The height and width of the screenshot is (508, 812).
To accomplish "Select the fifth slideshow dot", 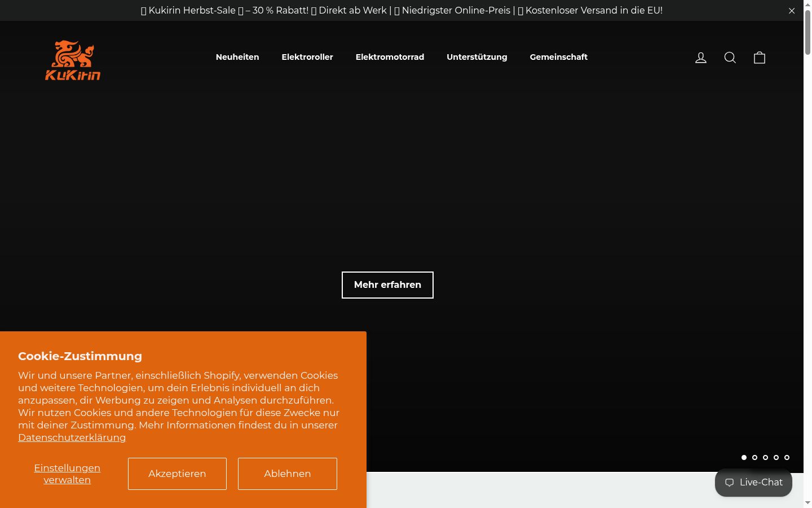I will pyautogui.click(x=787, y=457).
